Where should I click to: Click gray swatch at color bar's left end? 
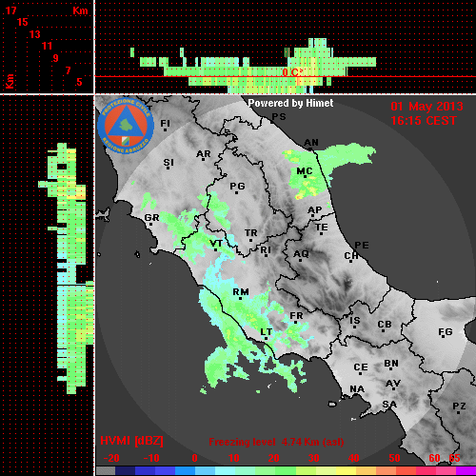pyautogui.click(x=106, y=470)
